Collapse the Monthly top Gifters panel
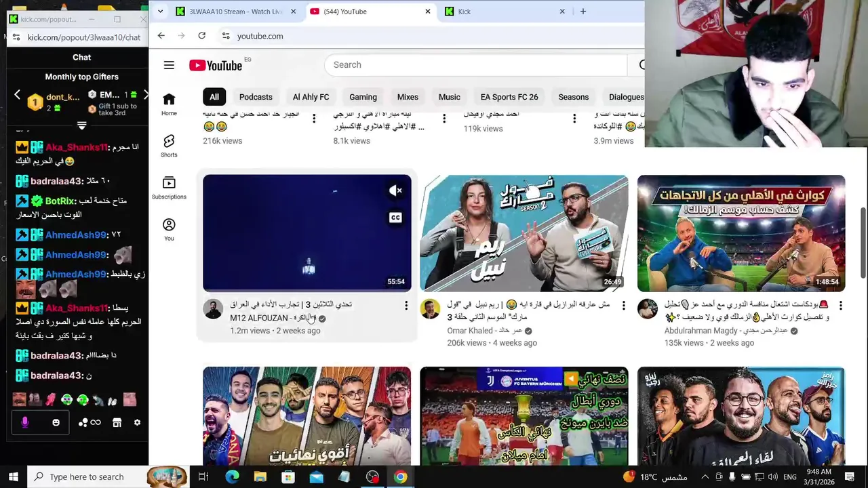 click(81, 125)
